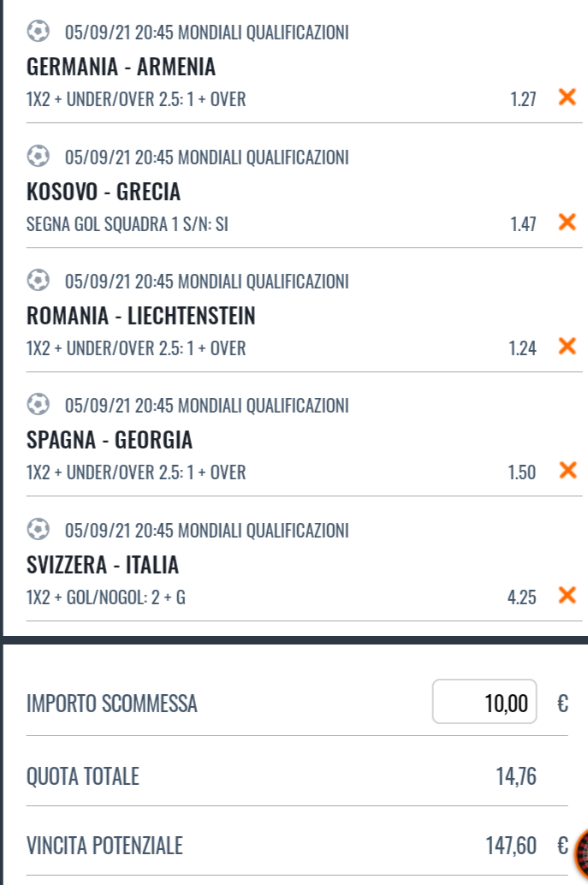This screenshot has height=885, width=588.
Task: Delete the Romania - Liechtenstein bet
Action: tap(567, 346)
